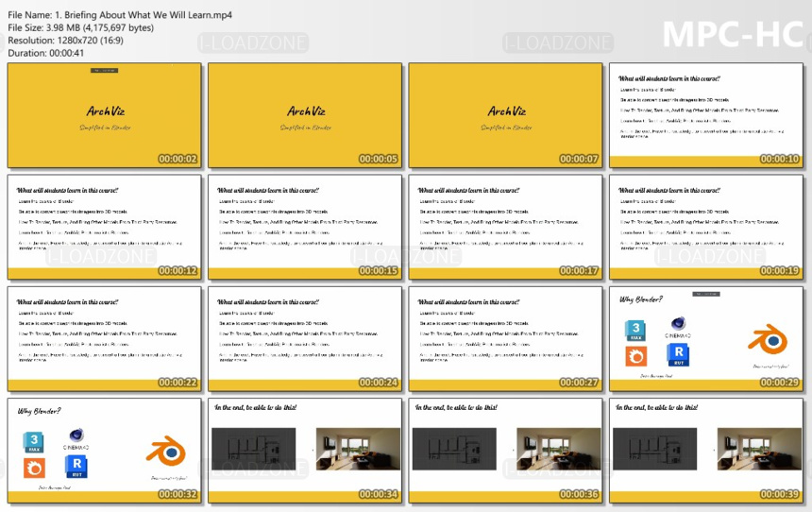Click the 3ds Max icon in the 00:00:29 frame

tap(635, 330)
